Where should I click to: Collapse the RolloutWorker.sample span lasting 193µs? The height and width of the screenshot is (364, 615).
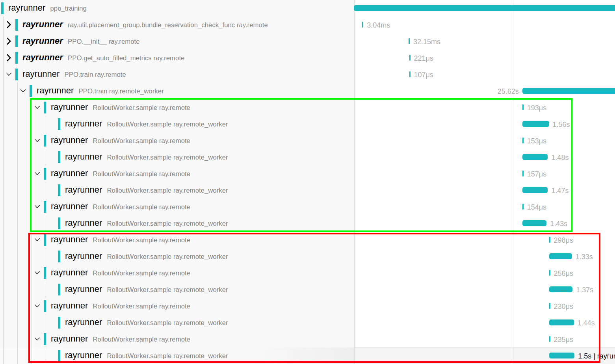pyautogui.click(x=37, y=108)
